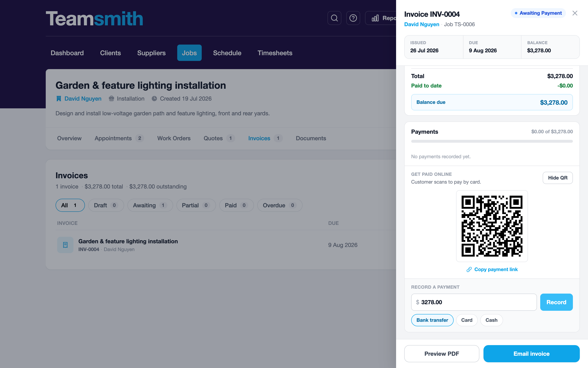Select Bank transfer payment method
Image resolution: width=588 pixels, height=368 pixels.
click(x=432, y=320)
